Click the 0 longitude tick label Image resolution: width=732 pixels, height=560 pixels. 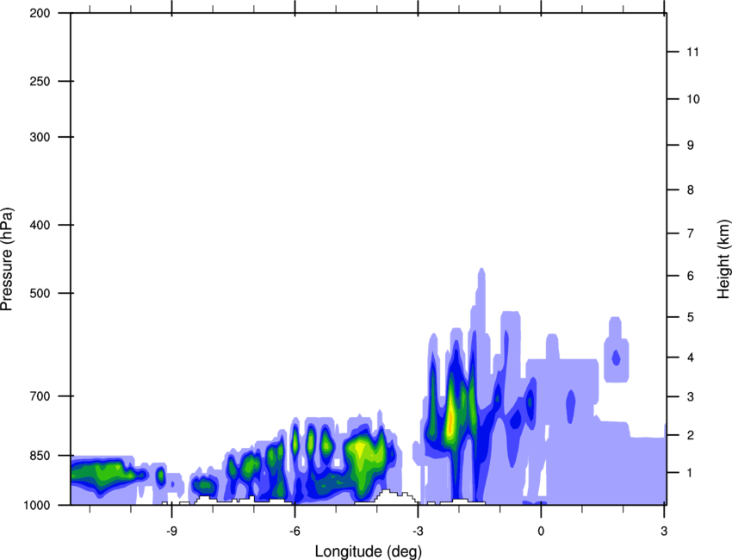[541, 531]
